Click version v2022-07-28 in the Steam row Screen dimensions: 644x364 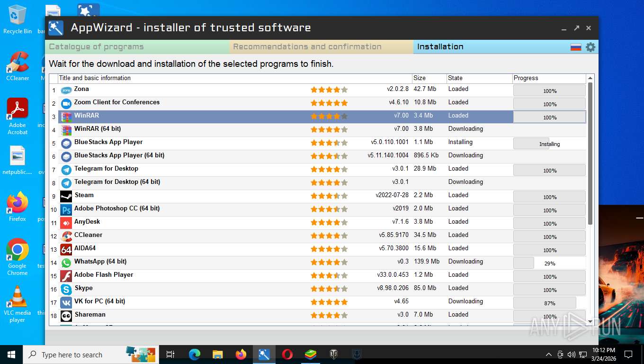pyautogui.click(x=392, y=195)
